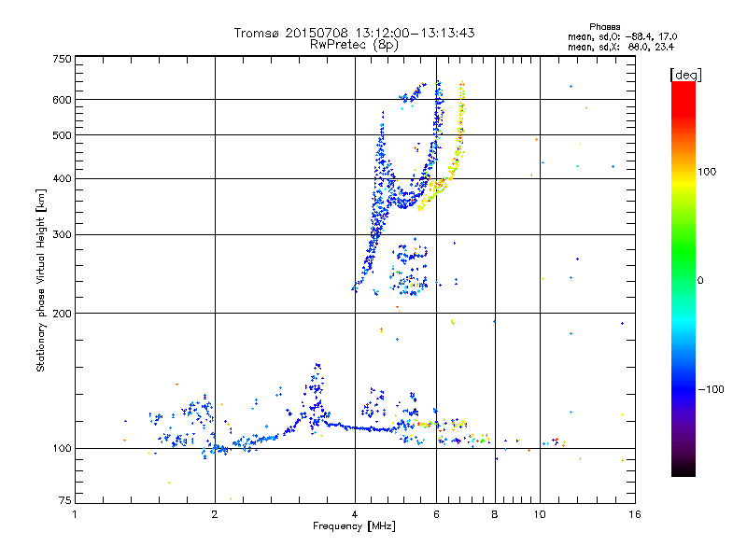Click the 'mean, sd,O: -88.4, 17.0' line

point(622,36)
